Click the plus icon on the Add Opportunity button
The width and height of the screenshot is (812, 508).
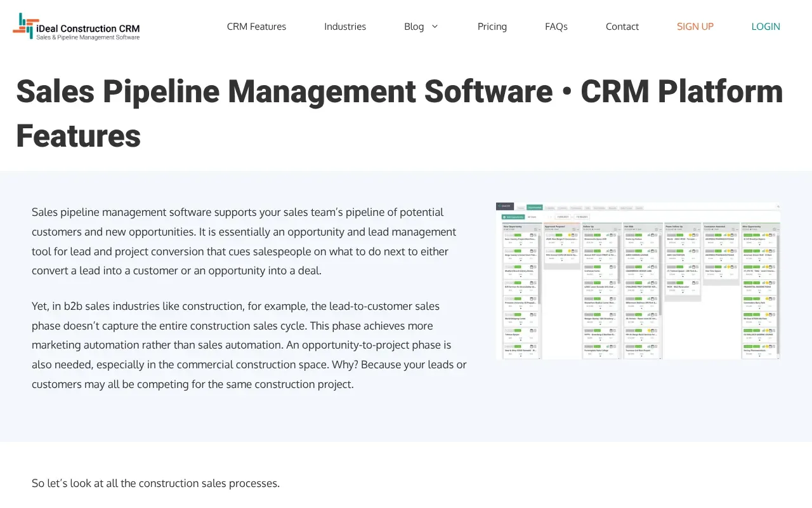tap(504, 217)
